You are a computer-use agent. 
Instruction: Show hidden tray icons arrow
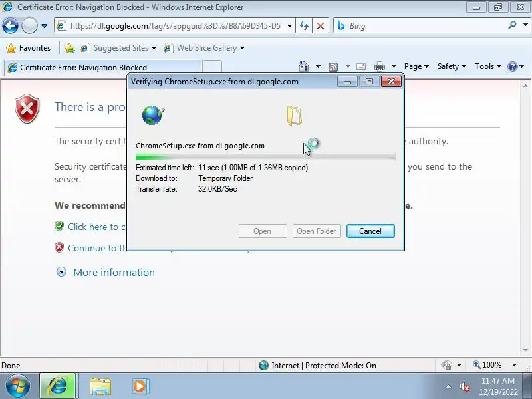(448, 386)
